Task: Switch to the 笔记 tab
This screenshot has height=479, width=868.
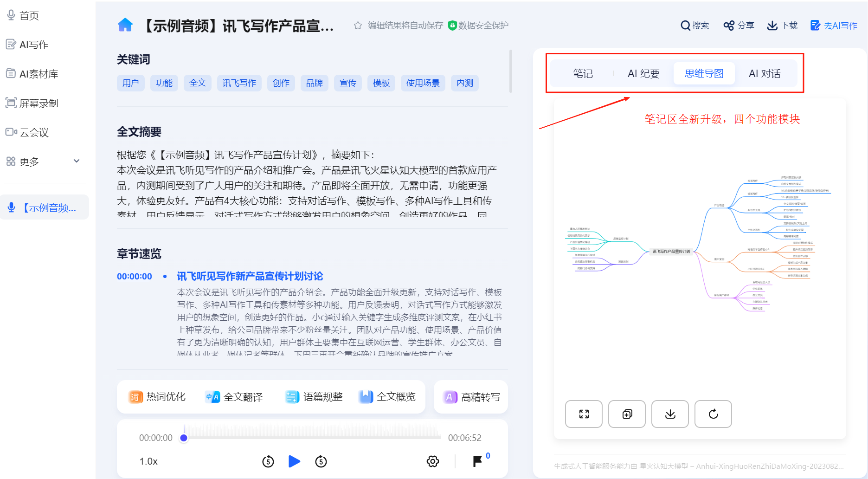Action: click(583, 73)
